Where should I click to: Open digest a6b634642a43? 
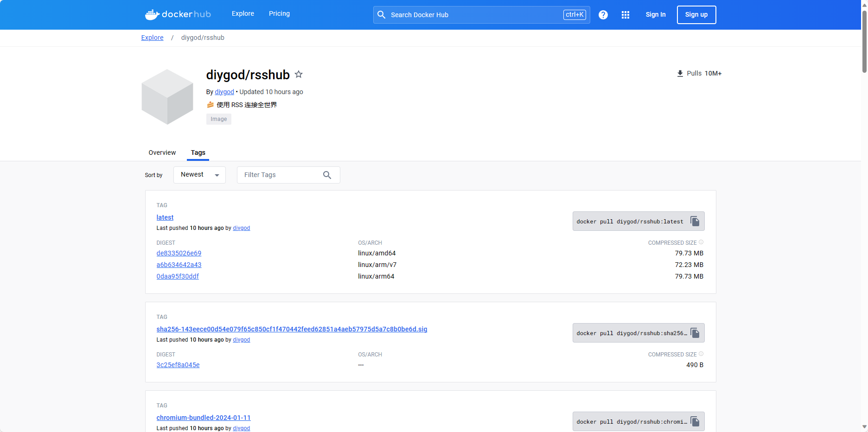(x=179, y=265)
